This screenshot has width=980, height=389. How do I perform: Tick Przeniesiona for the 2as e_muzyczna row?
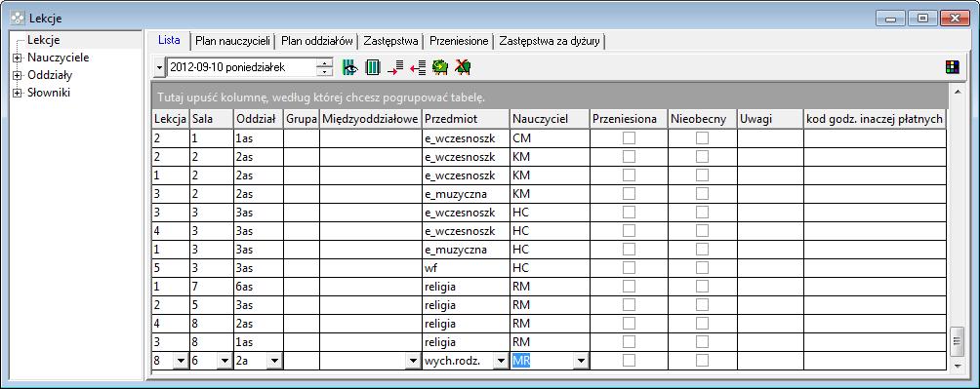click(629, 194)
